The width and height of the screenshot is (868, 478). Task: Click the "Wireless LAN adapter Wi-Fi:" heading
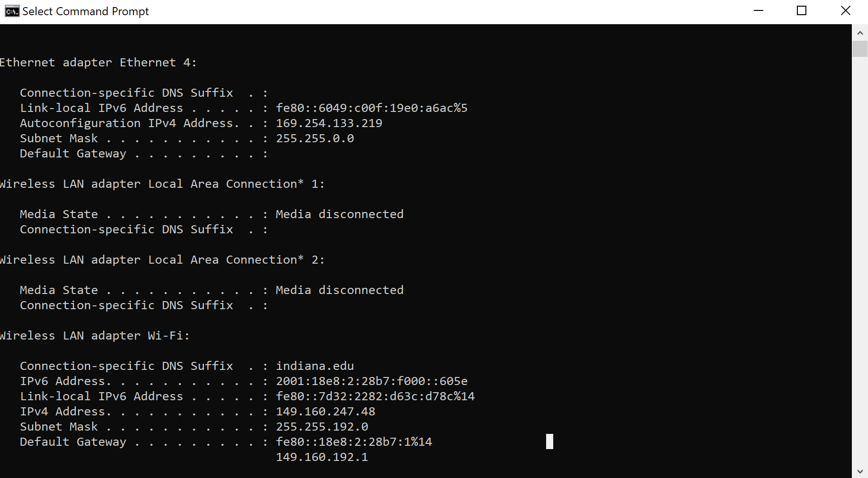pyautogui.click(x=95, y=336)
